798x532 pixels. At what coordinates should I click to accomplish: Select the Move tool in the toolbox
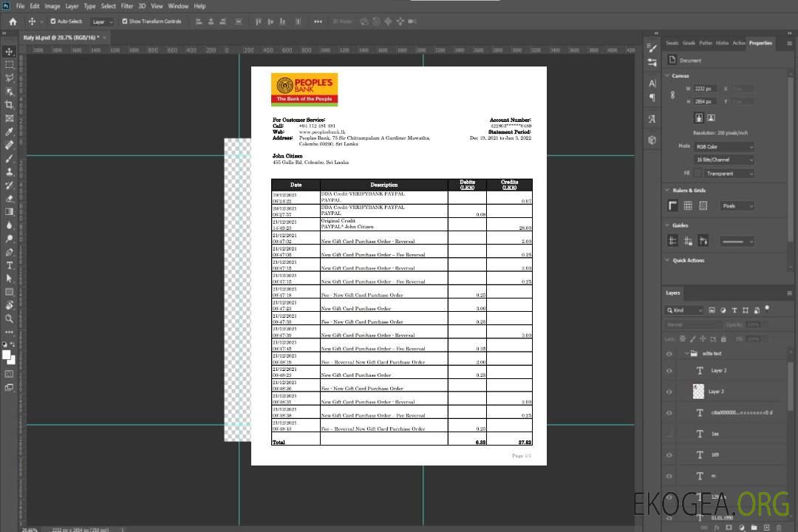click(x=9, y=52)
